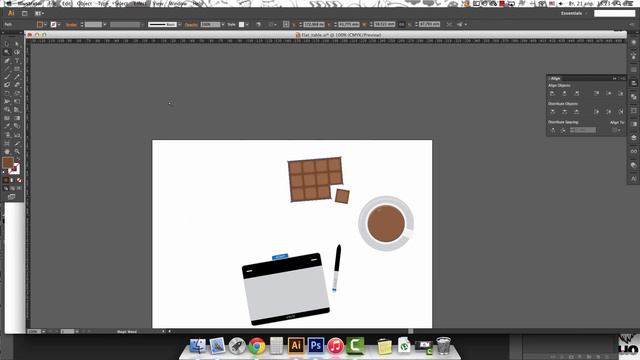Set paint mode to Color button
Viewport: 640px width, 360px height.
coord(6,180)
